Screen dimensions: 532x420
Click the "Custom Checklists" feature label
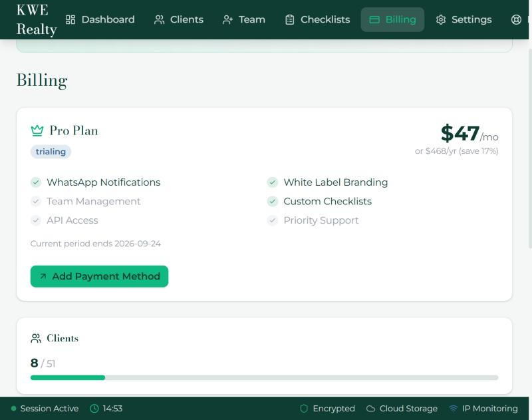[327, 201]
